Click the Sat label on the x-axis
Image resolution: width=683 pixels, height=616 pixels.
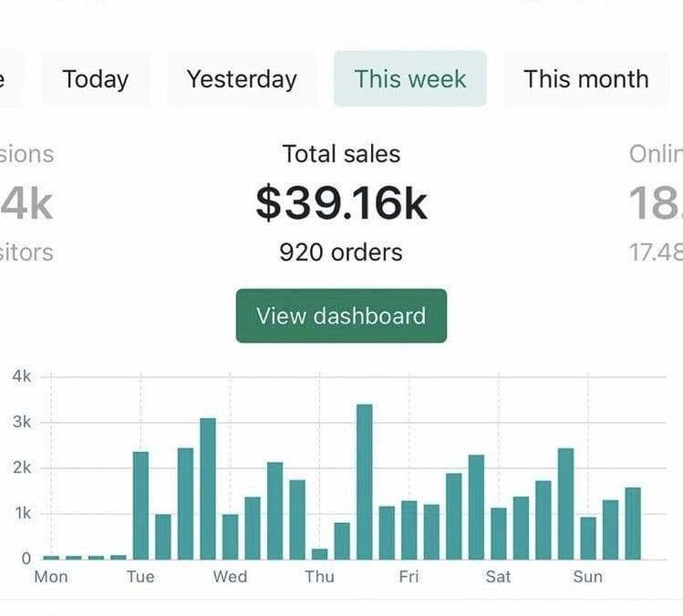click(498, 577)
